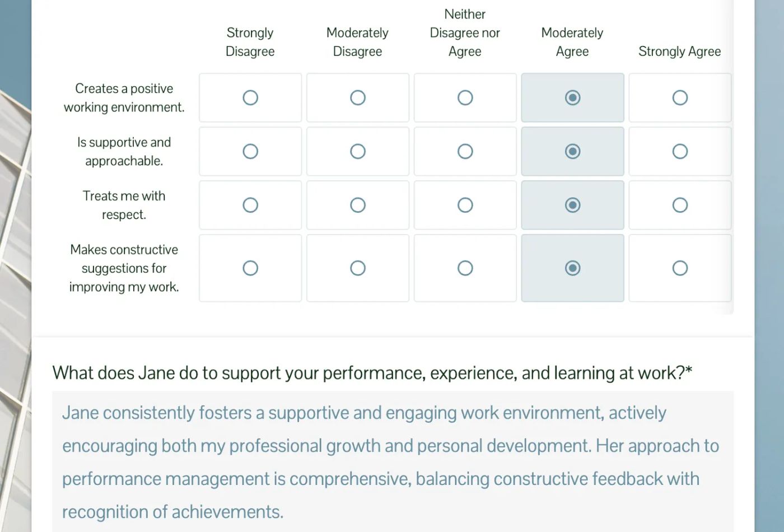Click Moderately Agree radio for treats with respect

[572, 206]
